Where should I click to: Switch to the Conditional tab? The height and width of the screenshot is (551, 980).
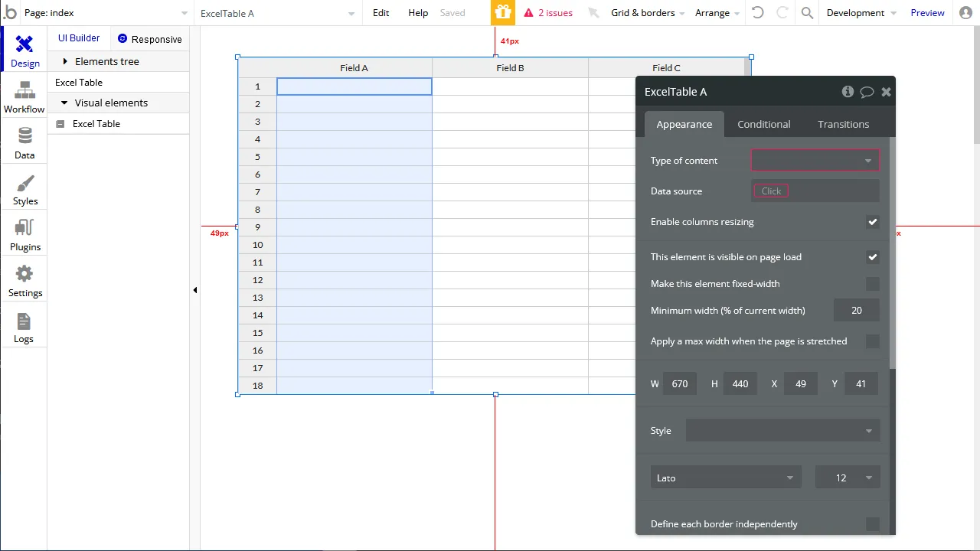(763, 124)
